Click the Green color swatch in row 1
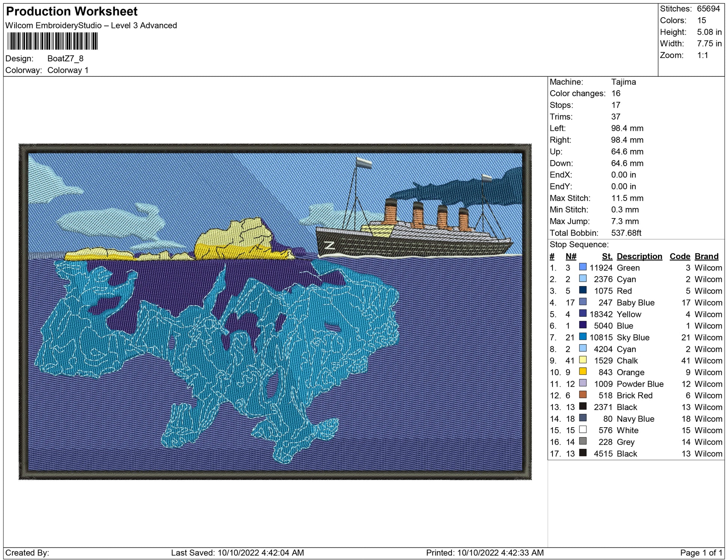The image size is (728, 560). [x=582, y=267]
